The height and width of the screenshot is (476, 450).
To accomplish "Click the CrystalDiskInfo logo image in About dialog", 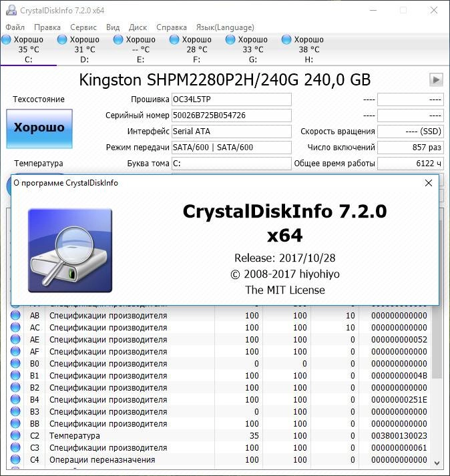I will 70,250.
